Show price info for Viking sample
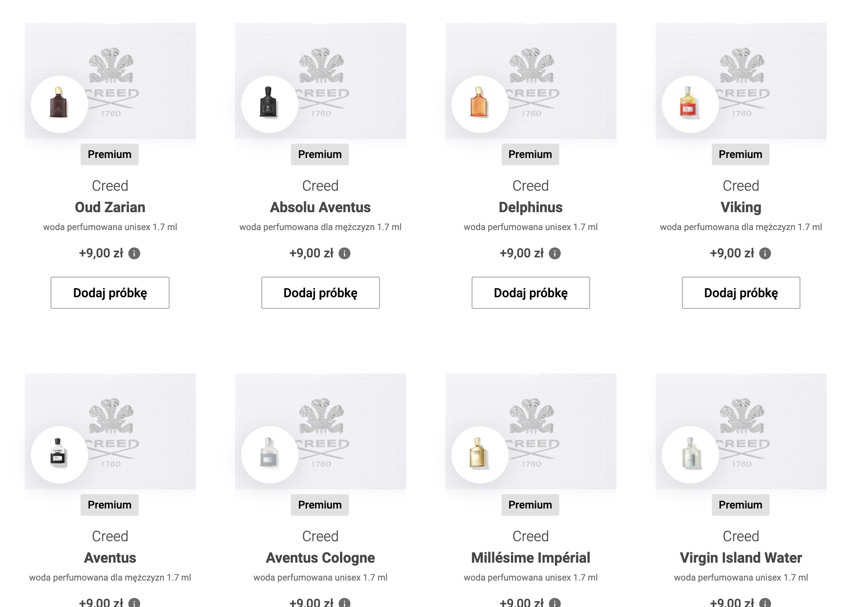 [765, 253]
